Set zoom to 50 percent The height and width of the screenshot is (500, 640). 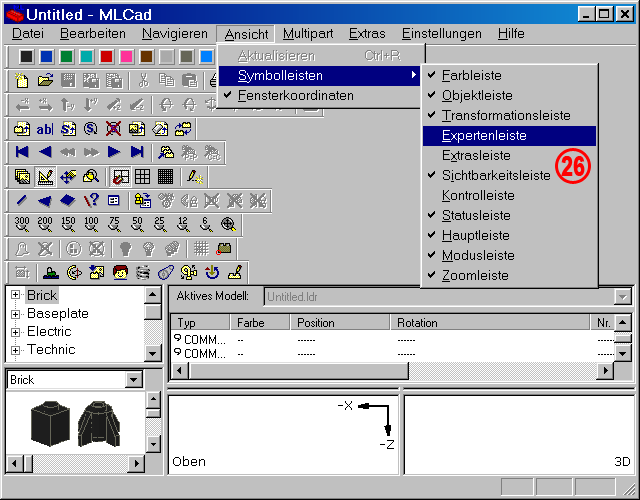(x=137, y=224)
